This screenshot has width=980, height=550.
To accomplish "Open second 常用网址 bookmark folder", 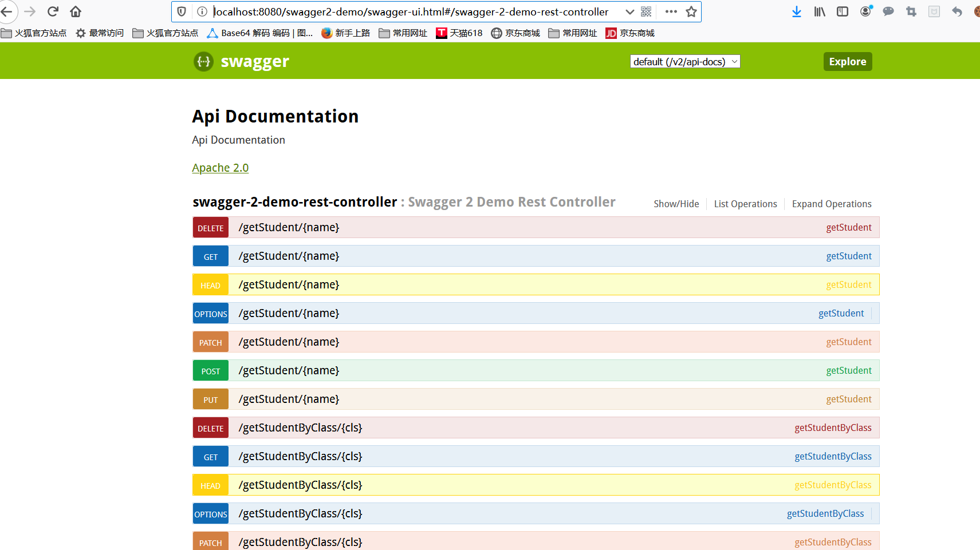I will point(573,33).
